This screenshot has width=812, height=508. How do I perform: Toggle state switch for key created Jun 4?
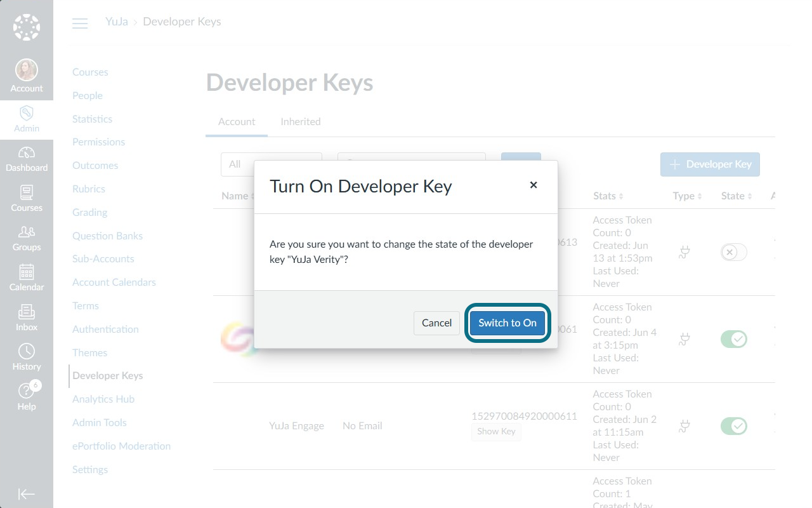click(734, 339)
